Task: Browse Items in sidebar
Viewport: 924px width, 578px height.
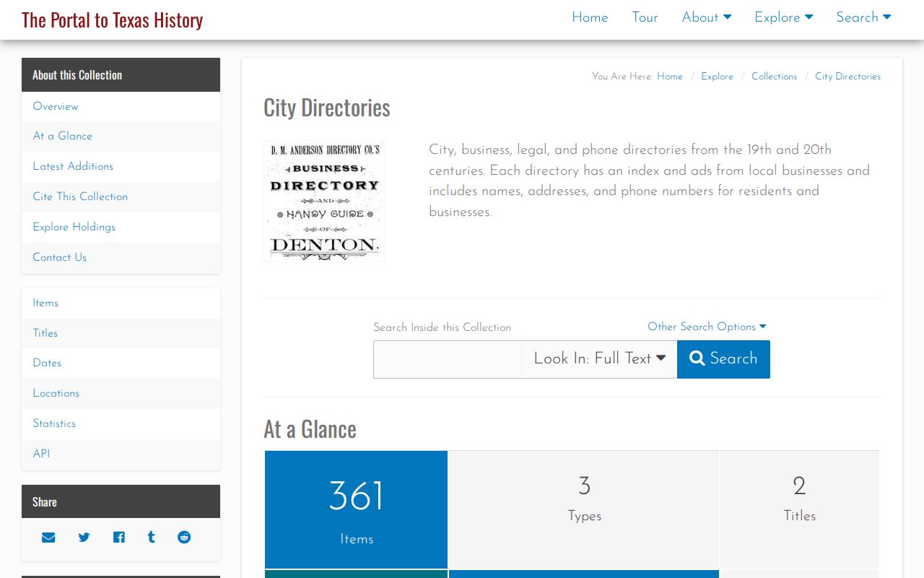Action: click(x=121, y=303)
